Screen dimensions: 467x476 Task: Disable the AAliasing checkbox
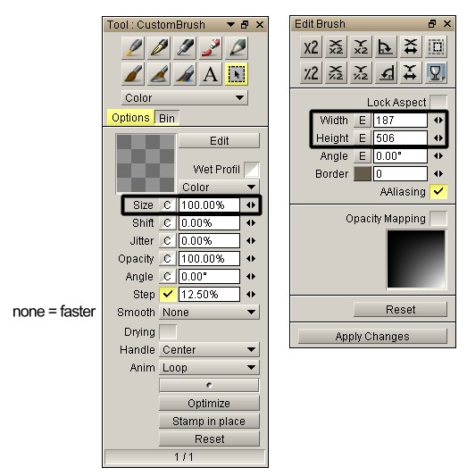click(x=438, y=191)
